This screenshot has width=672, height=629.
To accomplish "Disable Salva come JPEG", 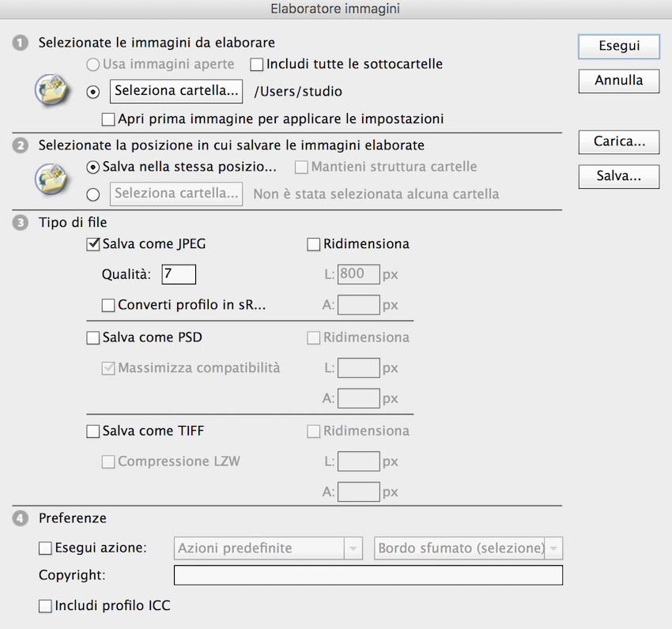I will tap(92, 244).
